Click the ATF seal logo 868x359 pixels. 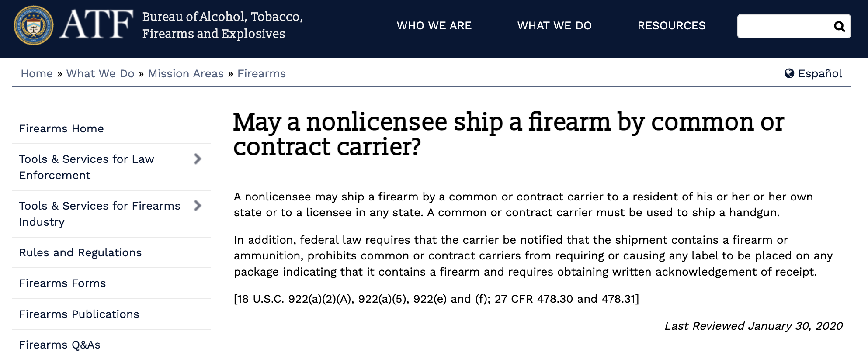(34, 25)
